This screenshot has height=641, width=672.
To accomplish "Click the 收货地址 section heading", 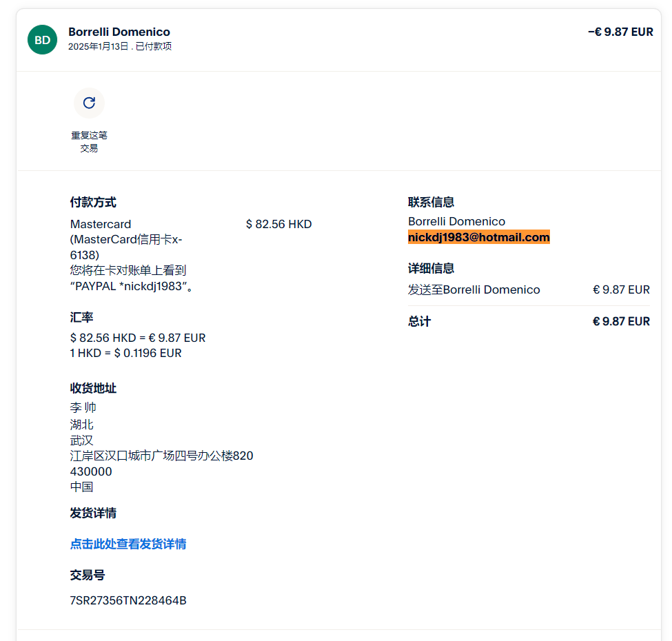I will tap(93, 388).
